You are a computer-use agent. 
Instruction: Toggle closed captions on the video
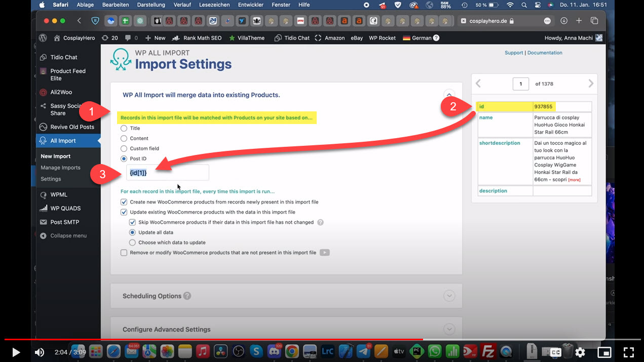[x=556, y=352]
